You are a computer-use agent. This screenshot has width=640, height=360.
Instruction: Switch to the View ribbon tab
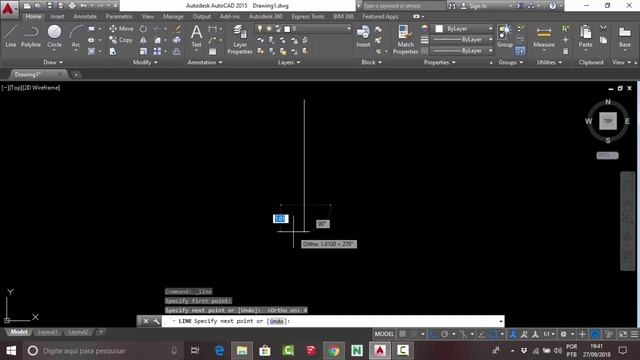coord(148,16)
